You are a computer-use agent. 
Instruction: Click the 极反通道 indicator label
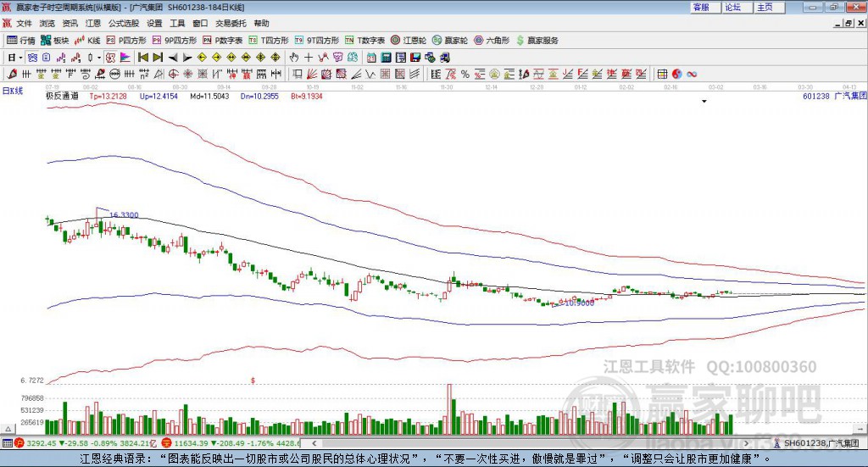[x=62, y=97]
